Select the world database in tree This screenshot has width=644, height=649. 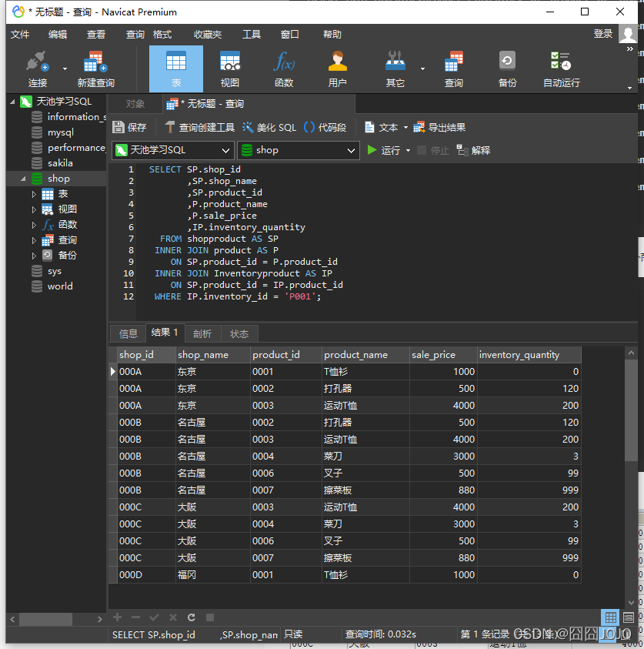pyautogui.click(x=60, y=286)
